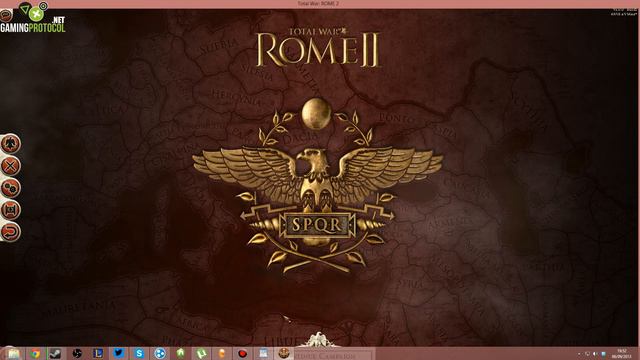640x360 pixels.
Task: Open network status in system tray
Action: click(x=588, y=354)
